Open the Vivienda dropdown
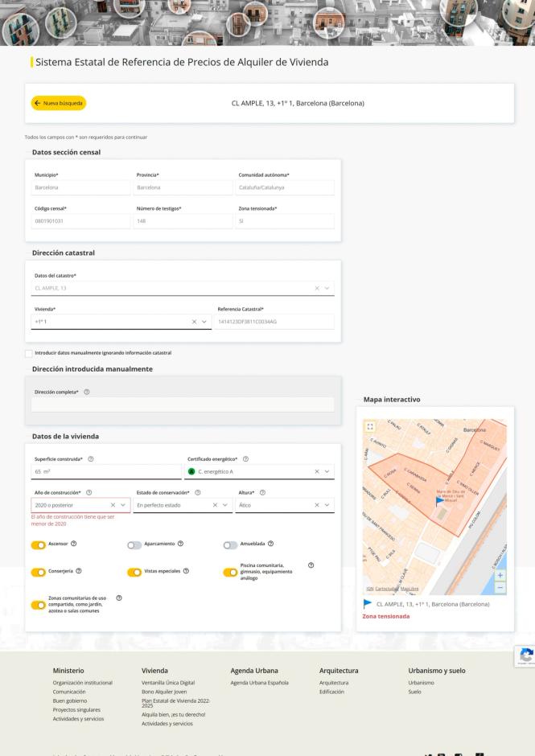Screen dimensions: 535x756 (x=204, y=322)
